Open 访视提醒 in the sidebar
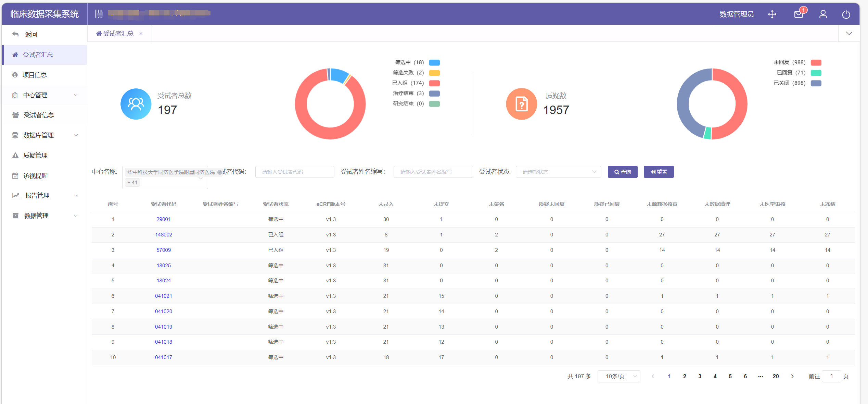This screenshot has width=868, height=404. tap(44, 175)
